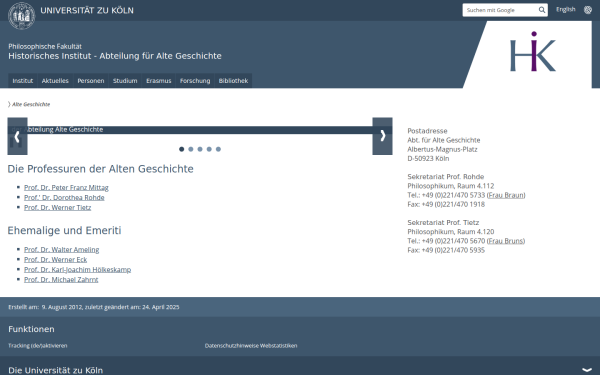
Task: Open the Forschung menu
Action: click(x=195, y=81)
